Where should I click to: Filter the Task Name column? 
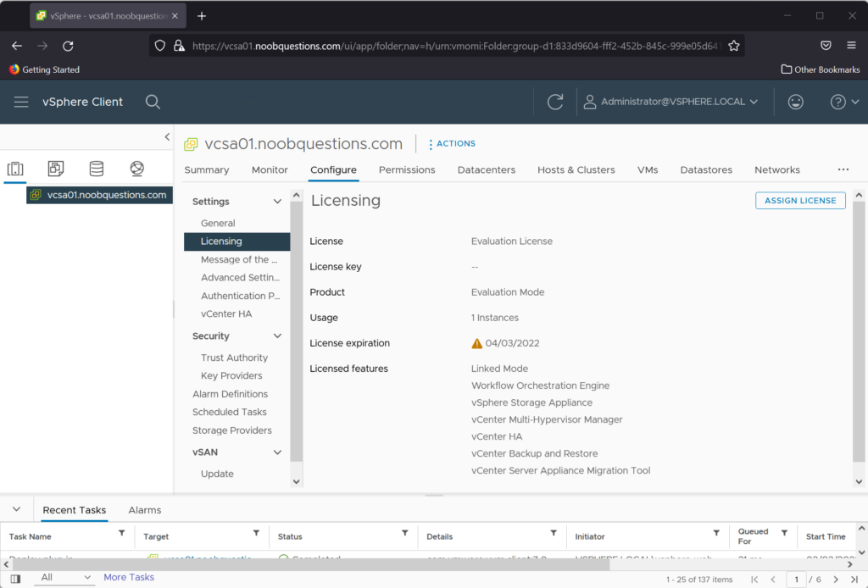coord(122,533)
